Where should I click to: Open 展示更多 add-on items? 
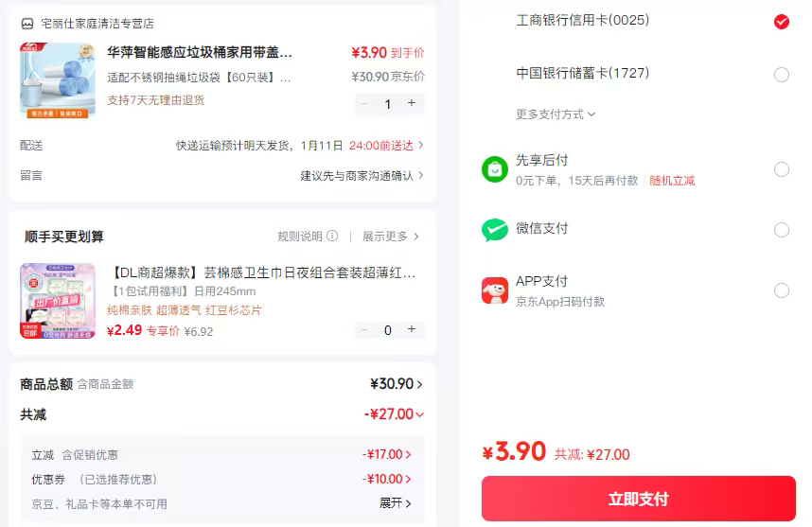[390, 237]
